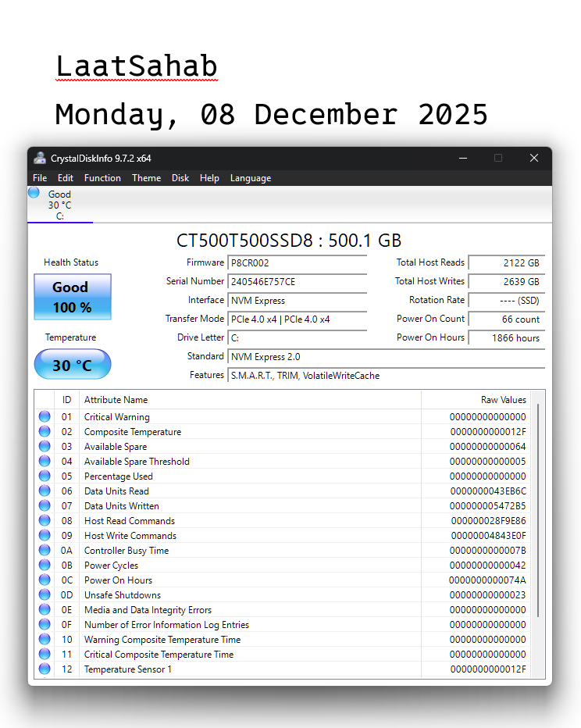Click the status orb beside Unsafe Shutdowns
Screen dimensions: 581x728
coord(45,595)
